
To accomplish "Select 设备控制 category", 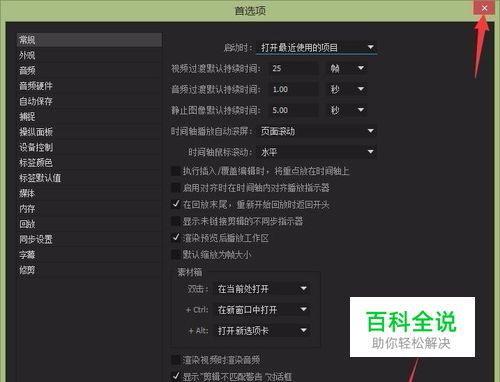I will click(89, 147).
